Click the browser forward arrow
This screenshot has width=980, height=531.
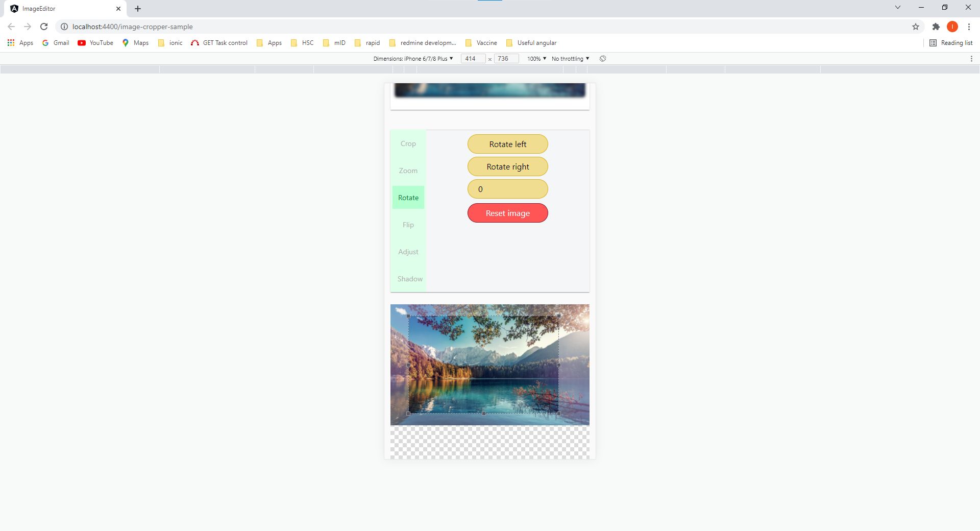pyautogui.click(x=28, y=27)
